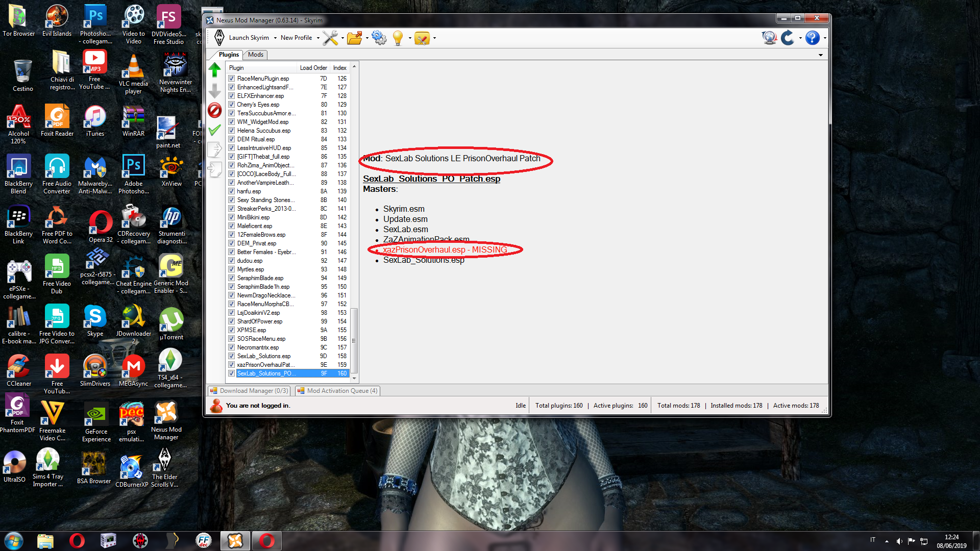Viewport: 980px width, 551px height.
Task: Click the volume icon in the system tray
Action: (899, 541)
